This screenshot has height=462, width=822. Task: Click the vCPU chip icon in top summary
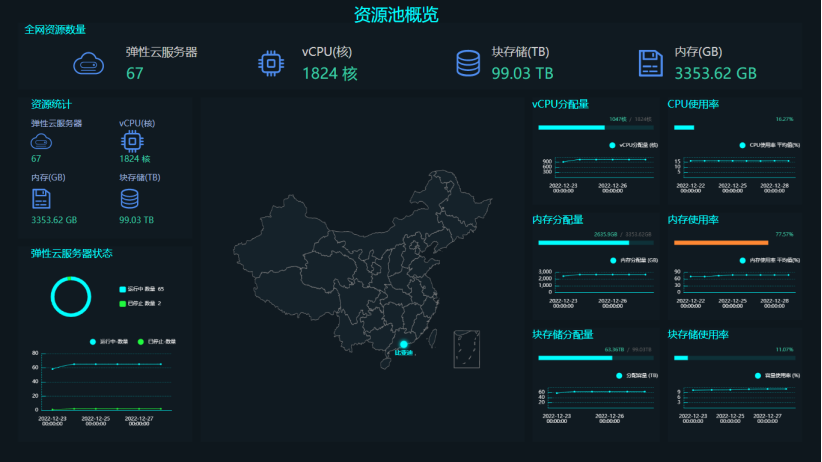click(x=271, y=63)
